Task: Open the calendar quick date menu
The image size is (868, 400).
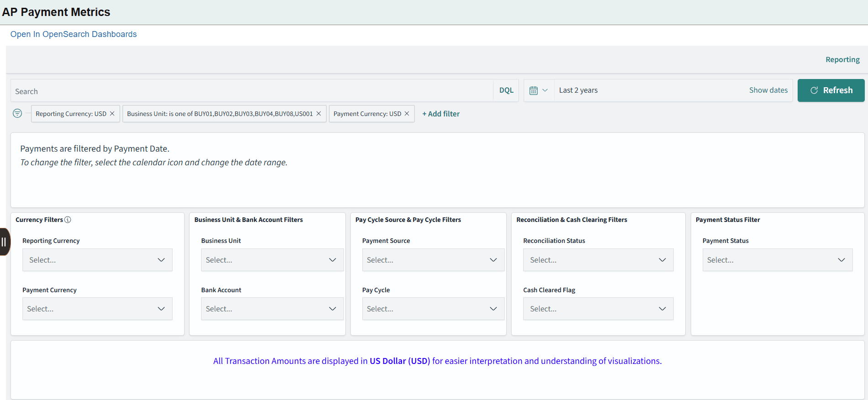Action: pyautogui.click(x=539, y=90)
